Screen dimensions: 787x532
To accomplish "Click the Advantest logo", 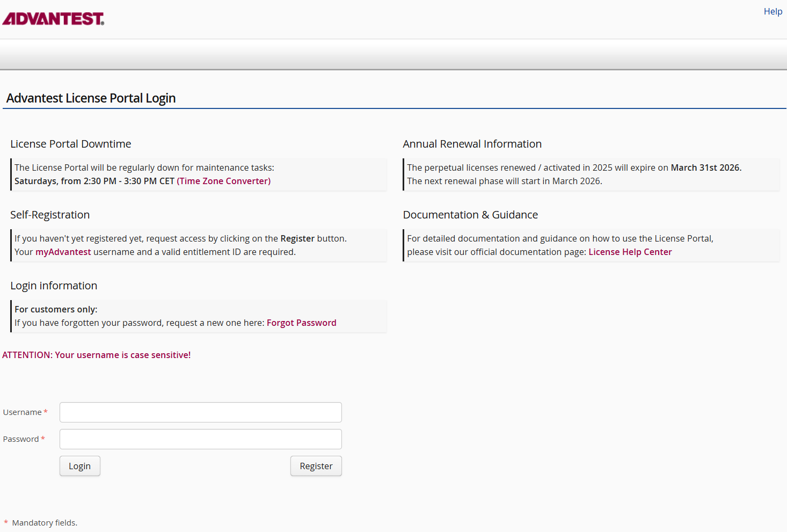I will coord(53,19).
